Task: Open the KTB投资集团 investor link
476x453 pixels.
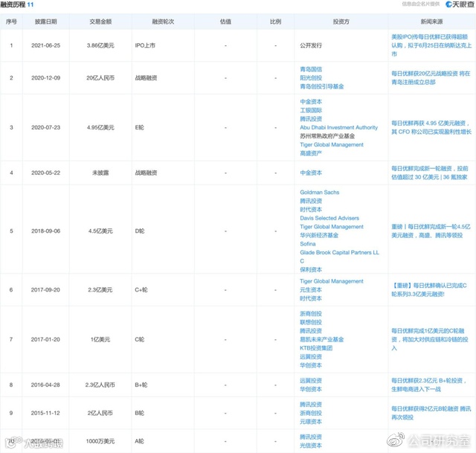Action: (x=316, y=348)
